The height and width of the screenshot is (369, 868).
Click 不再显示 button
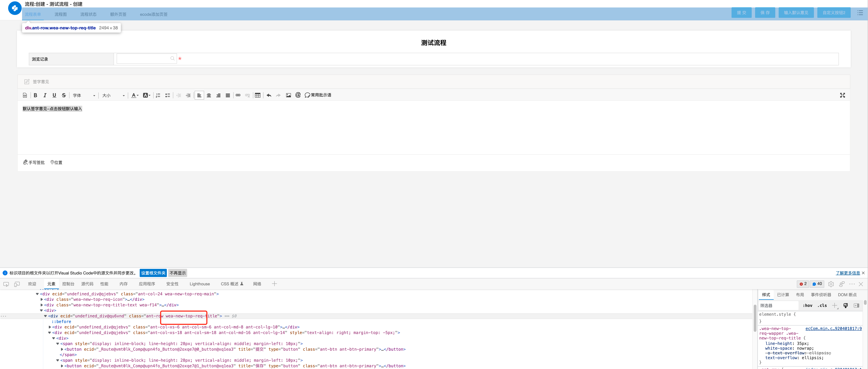177,273
